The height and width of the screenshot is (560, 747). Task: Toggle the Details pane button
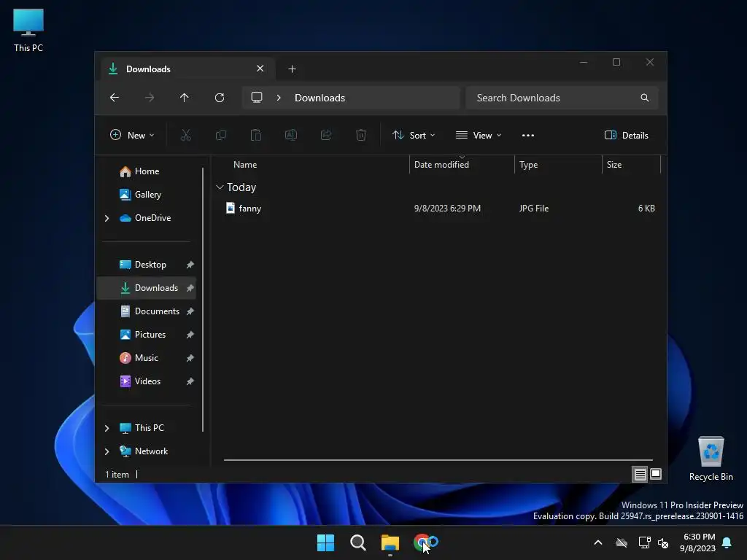(x=626, y=135)
